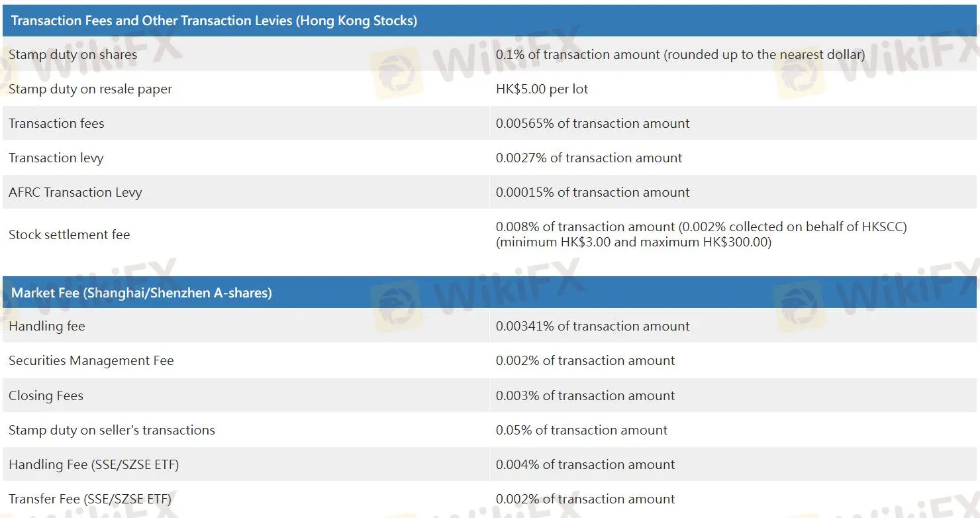
Task: Select the "Closing Fees" row label
Action: pos(46,395)
